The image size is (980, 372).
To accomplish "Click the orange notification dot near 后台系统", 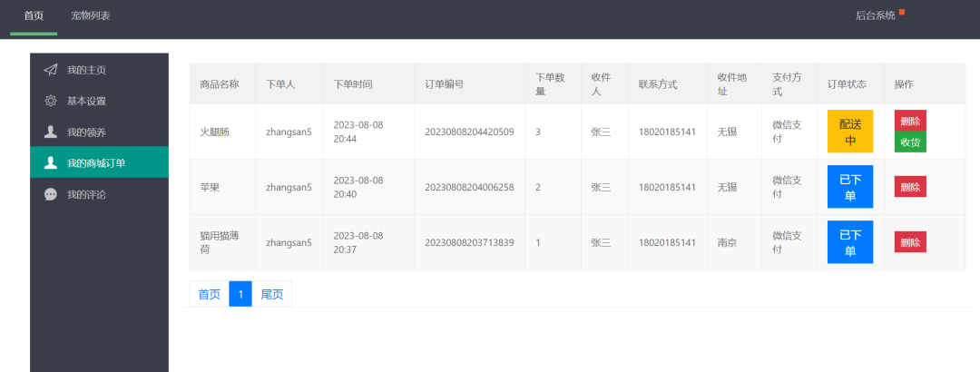I will 902,11.
